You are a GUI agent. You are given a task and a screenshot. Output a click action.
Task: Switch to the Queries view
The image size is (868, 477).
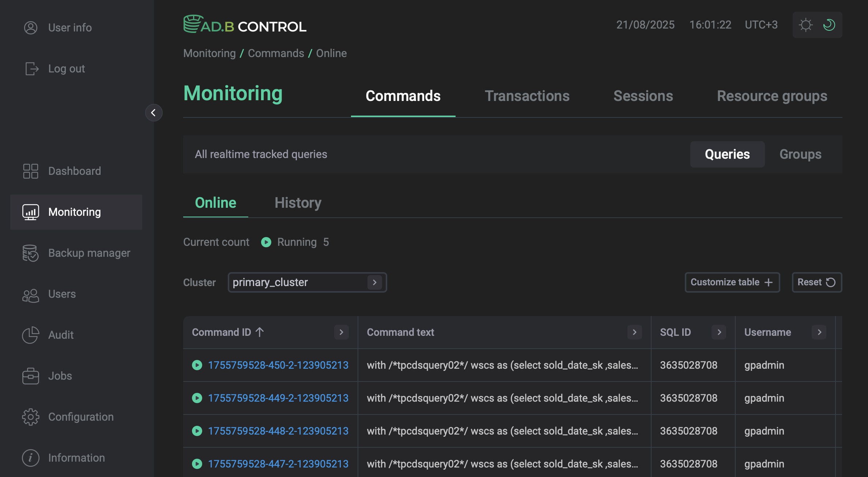(x=727, y=154)
